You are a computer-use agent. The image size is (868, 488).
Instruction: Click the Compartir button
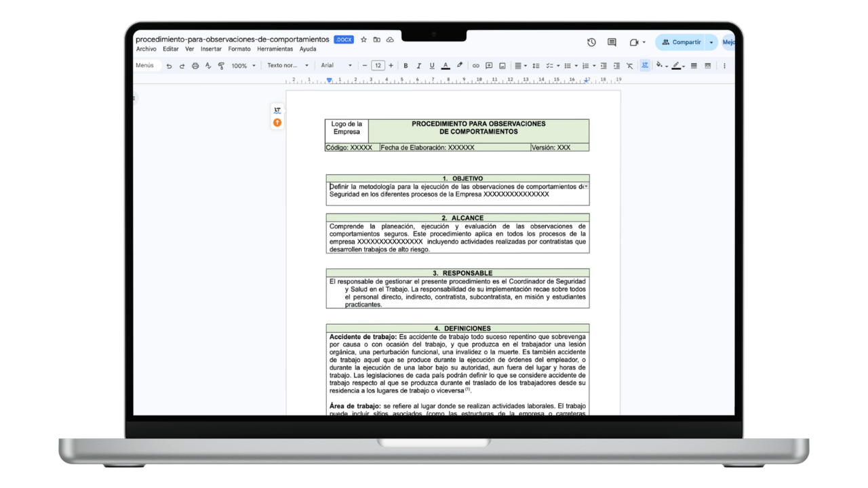tap(686, 42)
